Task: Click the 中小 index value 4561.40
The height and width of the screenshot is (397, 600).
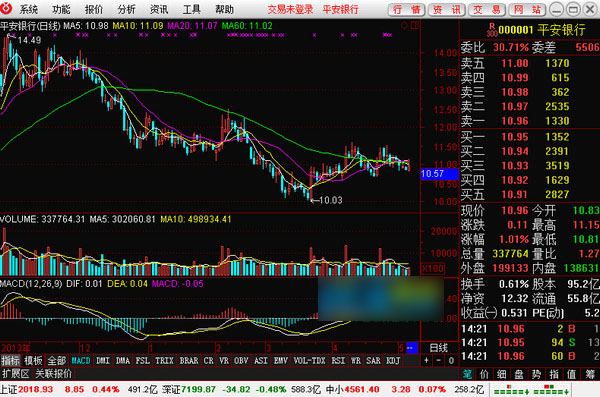Action: [x=362, y=389]
